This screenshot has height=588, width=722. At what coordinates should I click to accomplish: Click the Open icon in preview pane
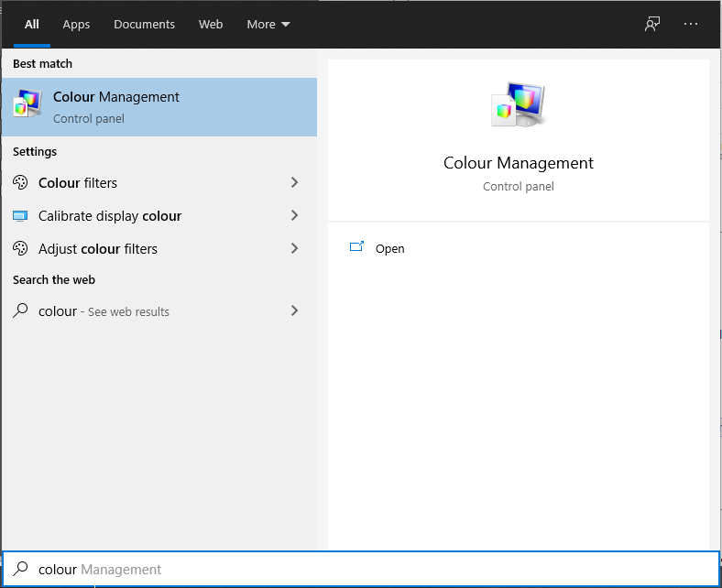[357, 247]
